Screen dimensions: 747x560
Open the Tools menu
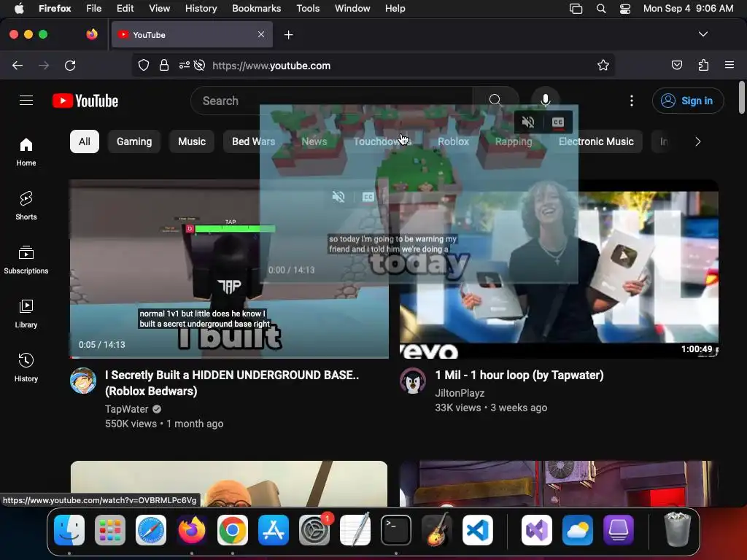pyautogui.click(x=308, y=9)
